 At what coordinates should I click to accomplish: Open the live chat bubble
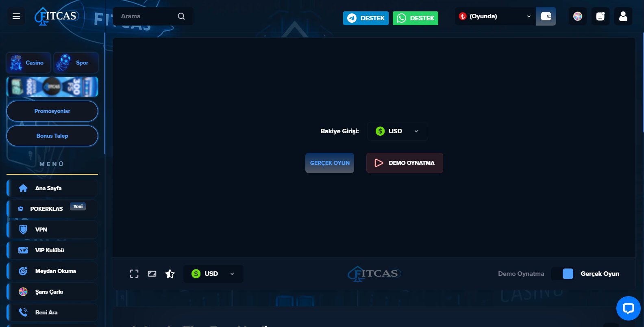pyautogui.click(x=628, y=308)
